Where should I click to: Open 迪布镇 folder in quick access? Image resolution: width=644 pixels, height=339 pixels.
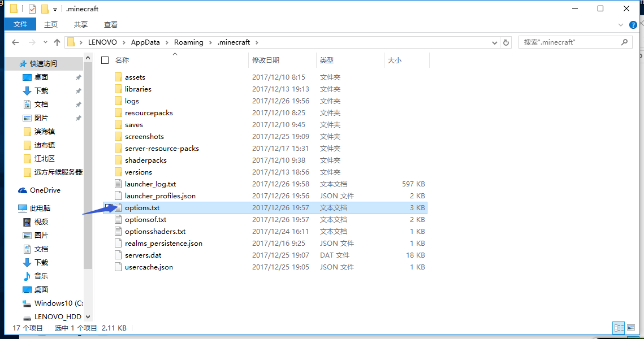[x=44, y=145]
